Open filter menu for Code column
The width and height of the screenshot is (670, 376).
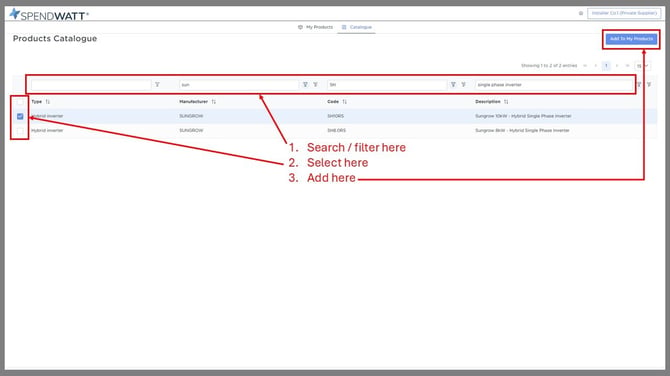pyautogui.click(x=453, y=85)
